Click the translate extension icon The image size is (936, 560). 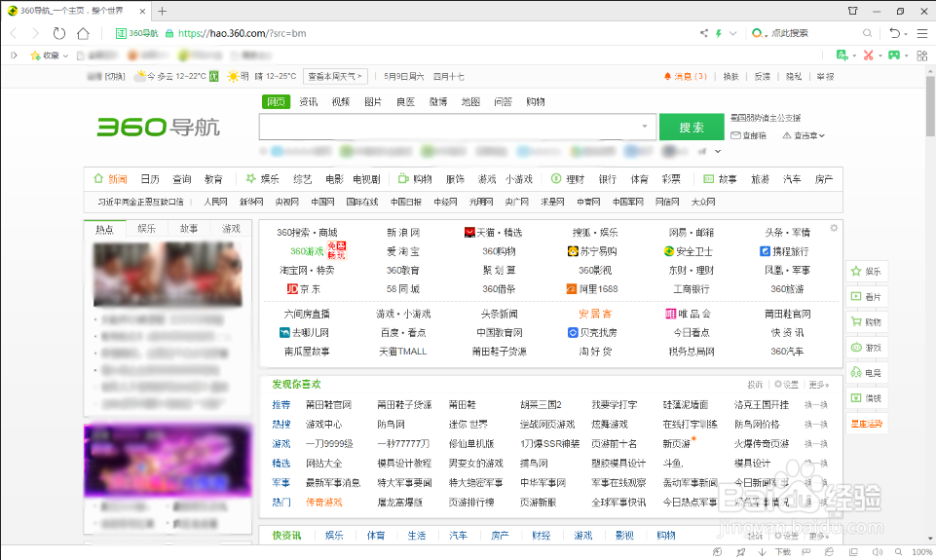[x=842, y=56]
